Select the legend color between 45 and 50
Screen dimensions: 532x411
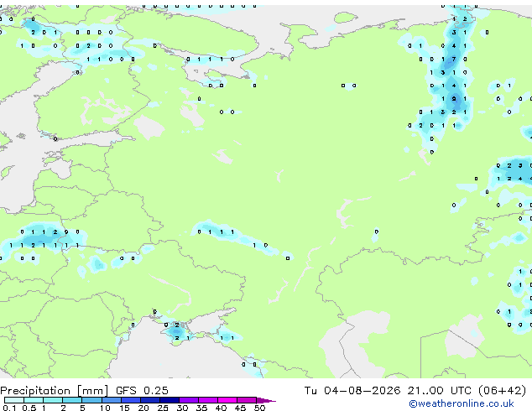click(247, 400)
